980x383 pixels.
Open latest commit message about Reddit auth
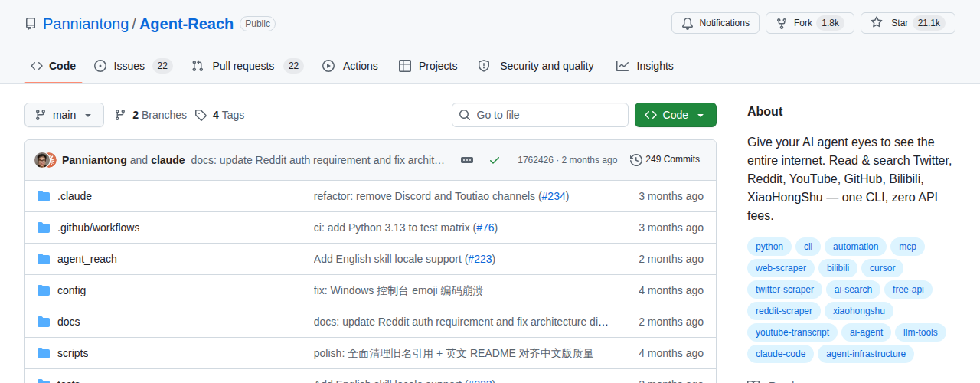pos(318,160)
